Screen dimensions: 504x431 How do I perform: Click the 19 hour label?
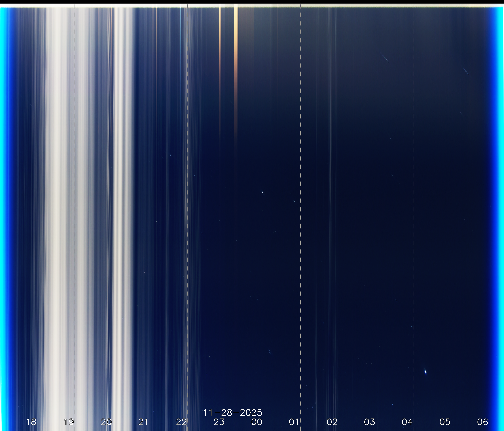click(x=69, y=422)
